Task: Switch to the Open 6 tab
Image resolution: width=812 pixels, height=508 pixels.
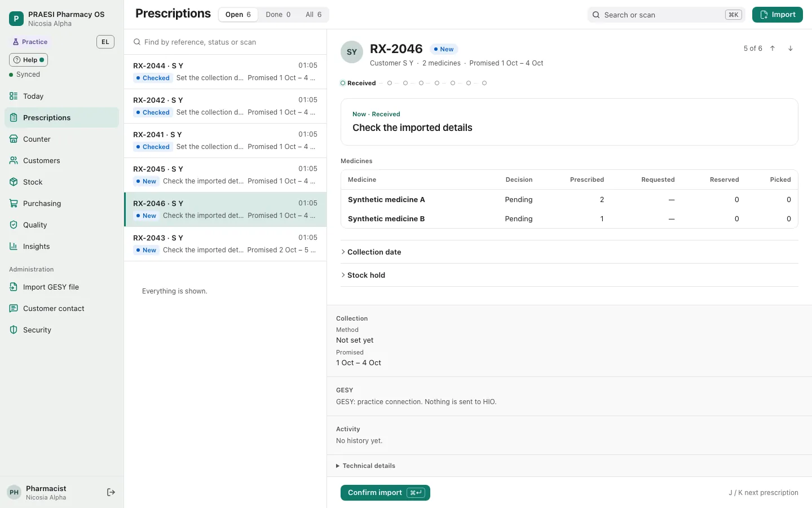Action: (x=238, y=15)
